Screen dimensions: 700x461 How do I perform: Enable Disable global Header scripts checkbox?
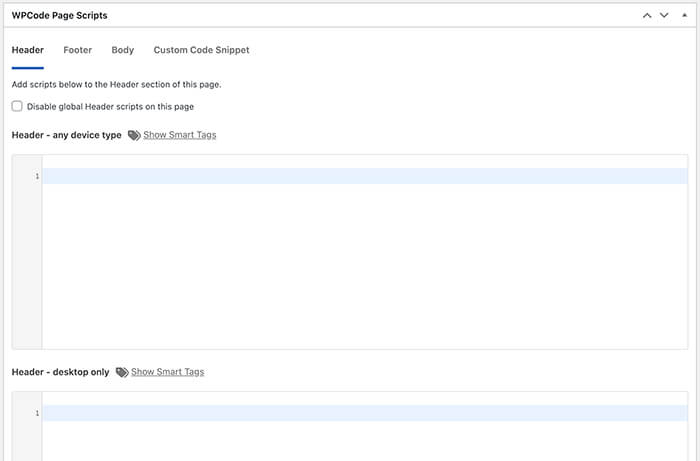click(17, 106)
